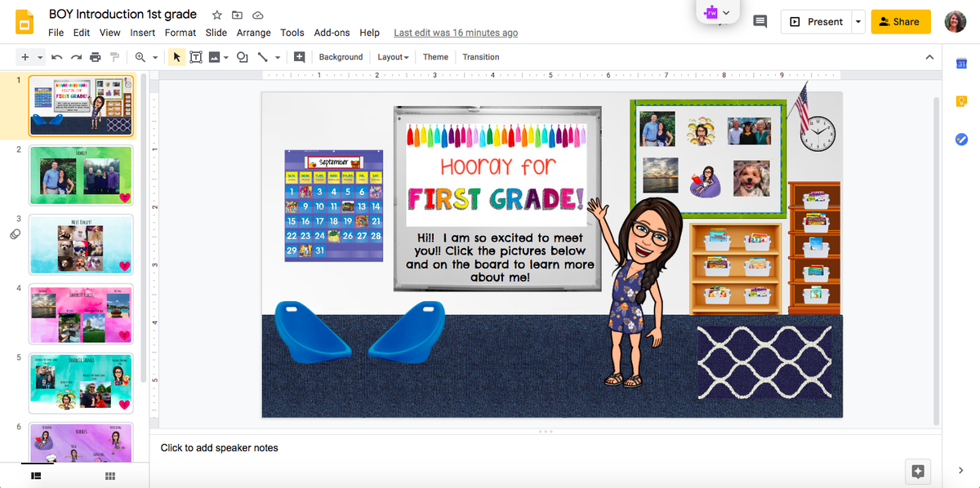Open image insert options dropdown arrow
The width and height of the screenshot is (980, 488).
pos(226,57)
